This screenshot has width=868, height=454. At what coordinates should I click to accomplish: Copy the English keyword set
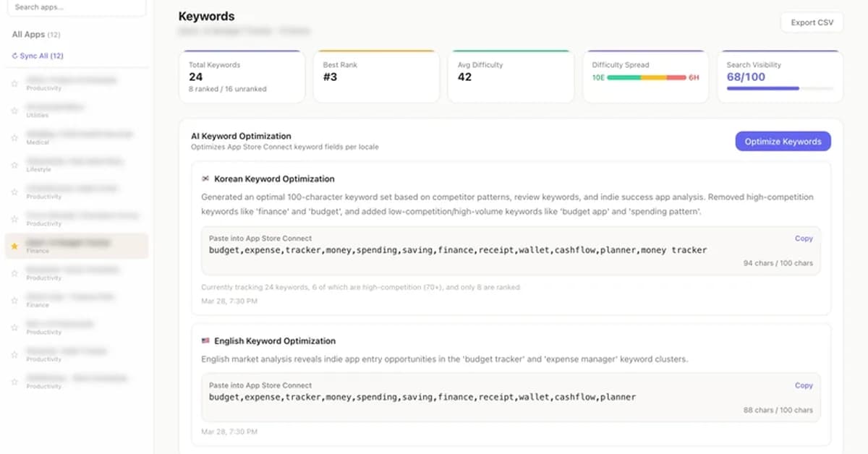(804, 386)
